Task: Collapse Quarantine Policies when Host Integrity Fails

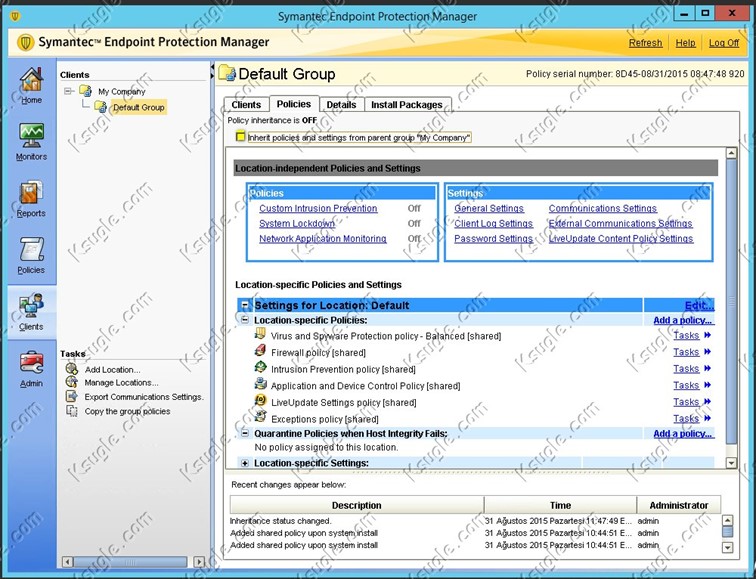Action: coord(245,433)
